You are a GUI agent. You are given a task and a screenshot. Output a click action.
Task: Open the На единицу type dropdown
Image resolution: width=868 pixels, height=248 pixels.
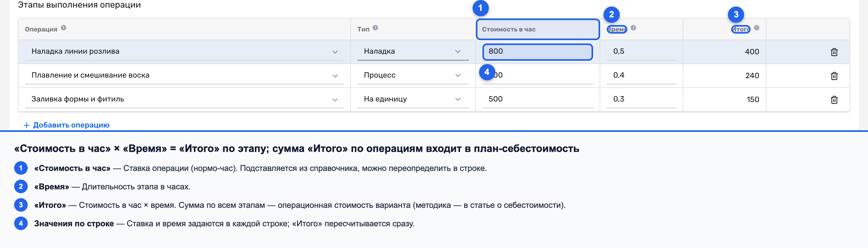tap(413, 99)
